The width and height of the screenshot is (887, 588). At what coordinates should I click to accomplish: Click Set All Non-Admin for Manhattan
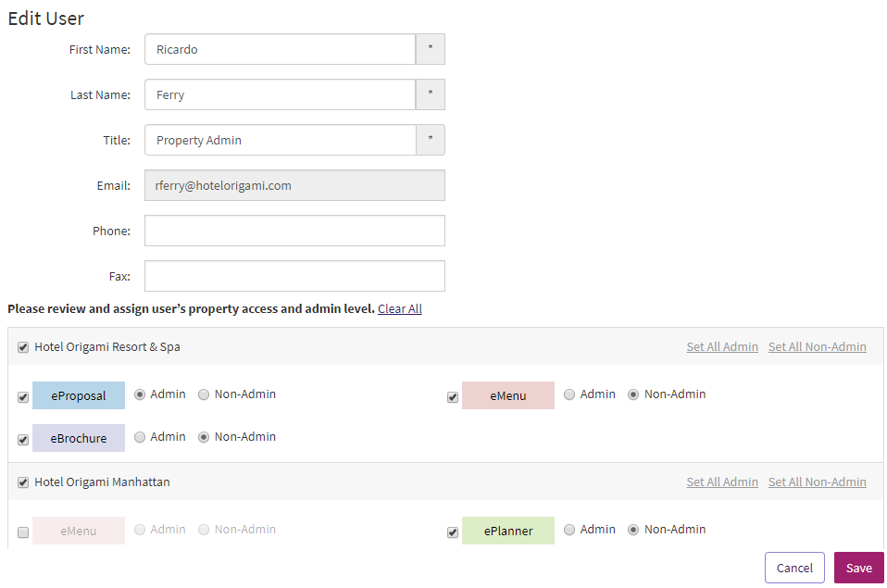(x=817, y=482)
